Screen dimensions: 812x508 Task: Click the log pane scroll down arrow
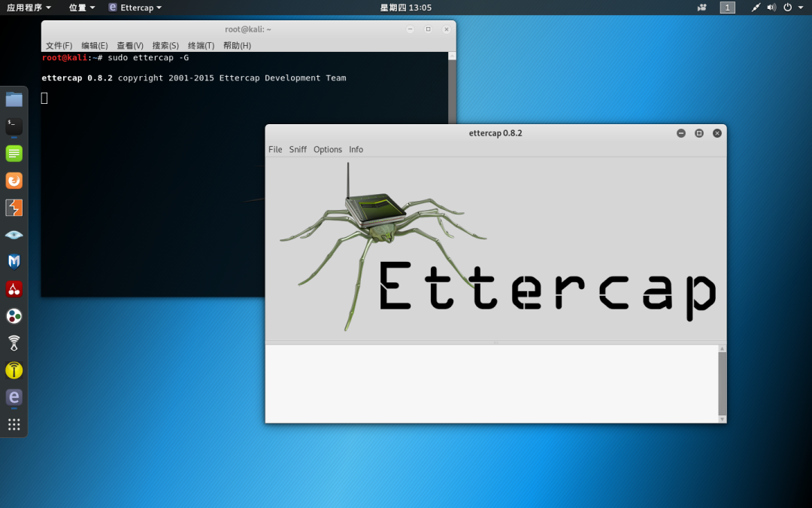(x=723, y=419)
